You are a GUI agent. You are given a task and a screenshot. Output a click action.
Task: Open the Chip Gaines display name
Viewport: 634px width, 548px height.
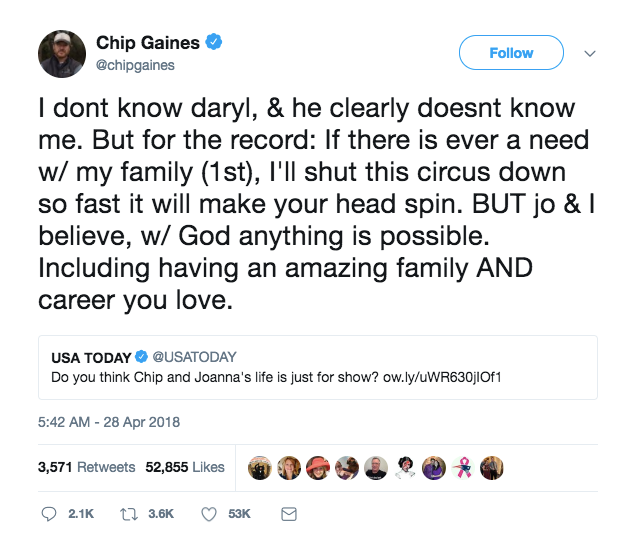tap(148, 43)
